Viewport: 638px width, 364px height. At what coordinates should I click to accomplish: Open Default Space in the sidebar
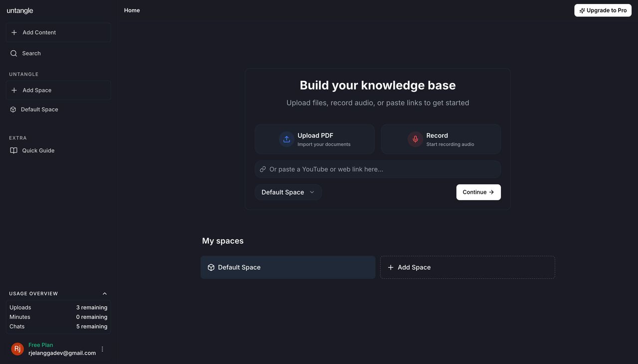point(58,110)
